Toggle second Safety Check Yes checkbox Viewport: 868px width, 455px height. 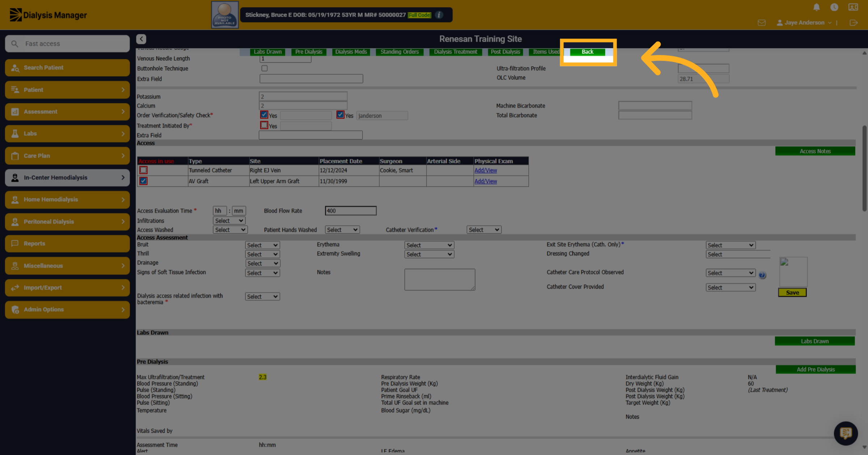[340, 115]
